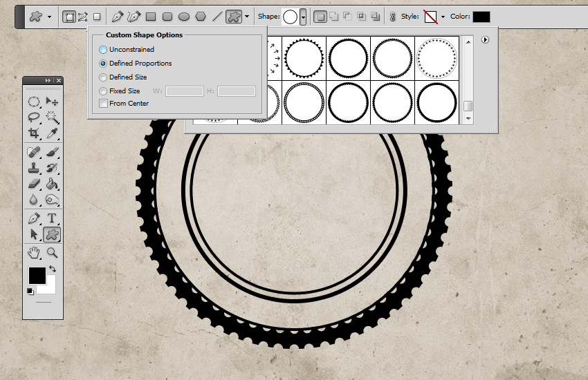Select the Fixed Size radio option
Screen dimensions: 588x380
103,91
